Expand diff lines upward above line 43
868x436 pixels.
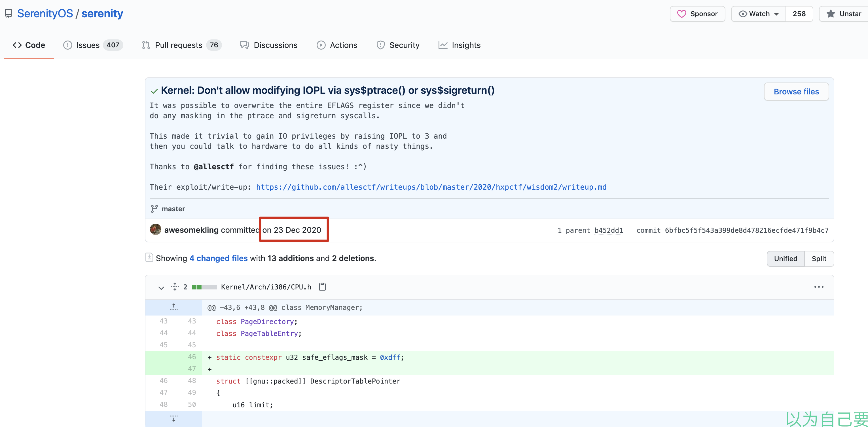point(173,307)
